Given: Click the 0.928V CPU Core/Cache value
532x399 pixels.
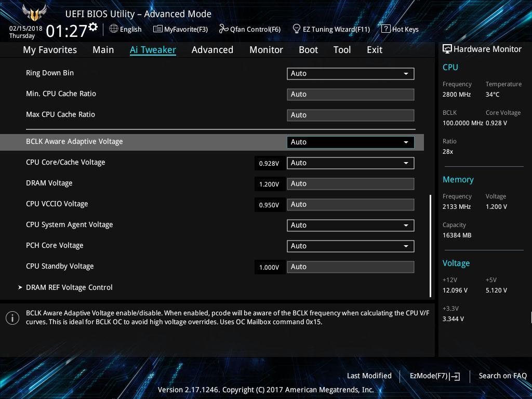Looking at the screenshot, I should coord(270,164).
